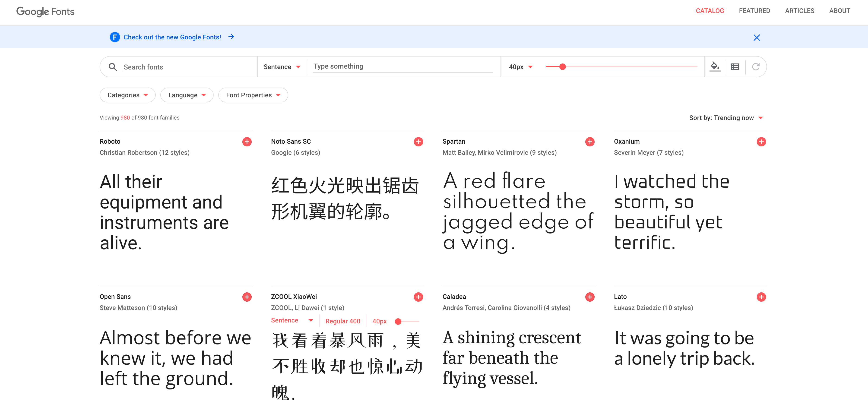Open the Sentence preview type dropdown
Image resolution: width=868 pixels, height=417 pixels.
point(282,67)
